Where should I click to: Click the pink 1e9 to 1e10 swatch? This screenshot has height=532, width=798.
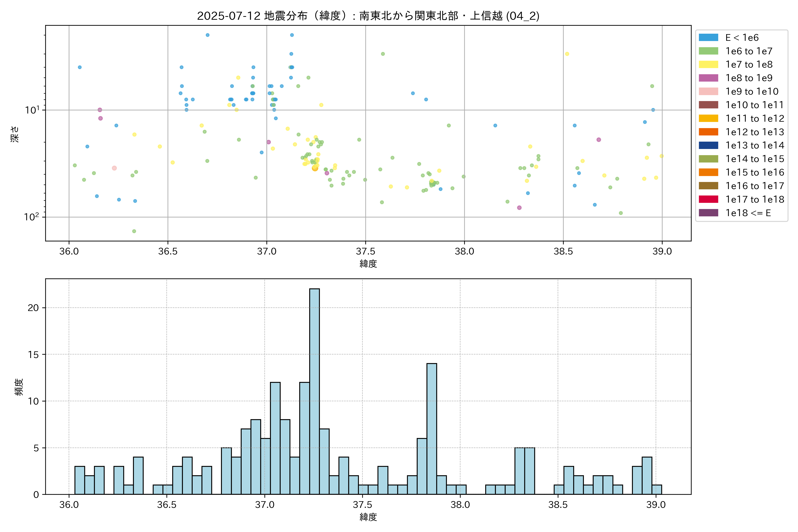pyautogui.click(x=708, y=91)
